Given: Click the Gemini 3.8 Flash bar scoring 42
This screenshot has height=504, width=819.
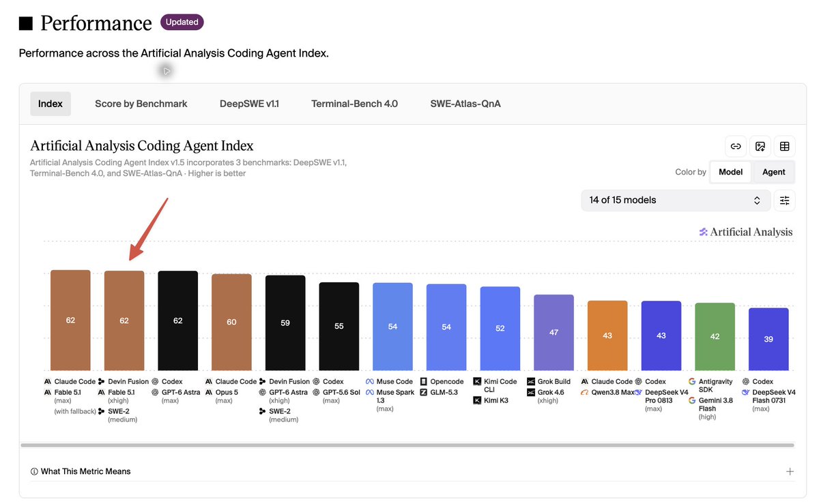Looking at the screenshot, I should point(715,337).
